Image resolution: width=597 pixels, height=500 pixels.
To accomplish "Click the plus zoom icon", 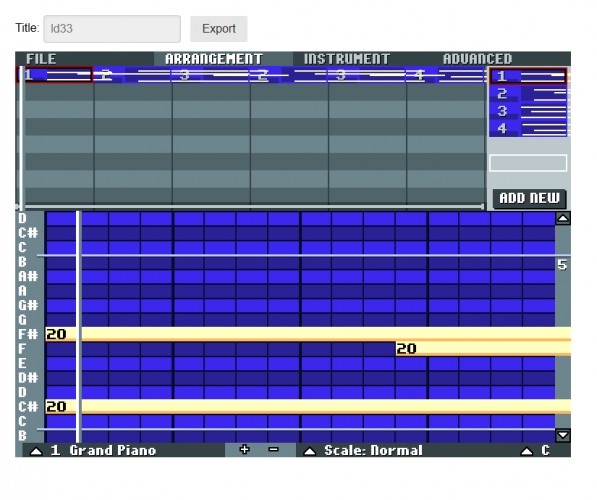I will (x=244, y=450).
